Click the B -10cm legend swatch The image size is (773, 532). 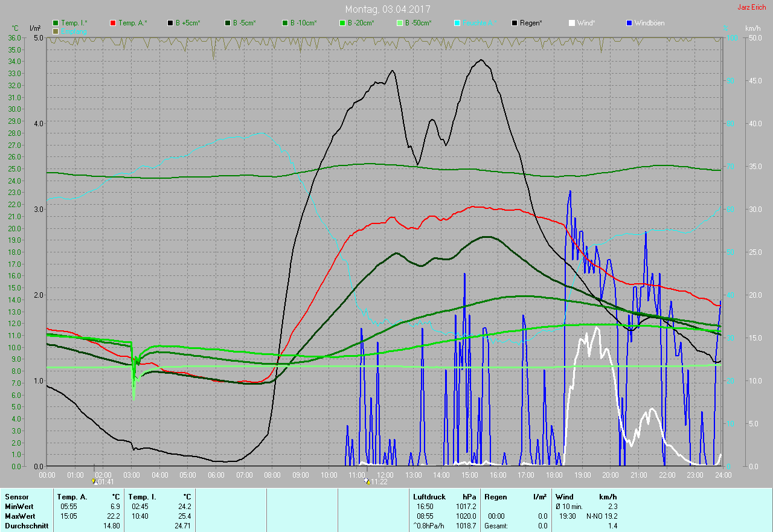point(285,23)
